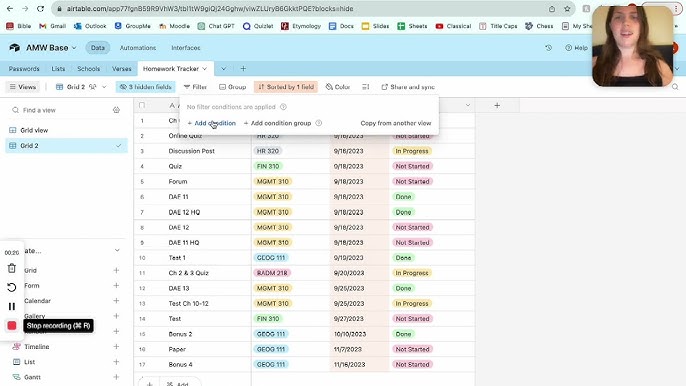686x386 pixels.
Task: Open the Gmail bookmark
Action: [x=52, y=26]
